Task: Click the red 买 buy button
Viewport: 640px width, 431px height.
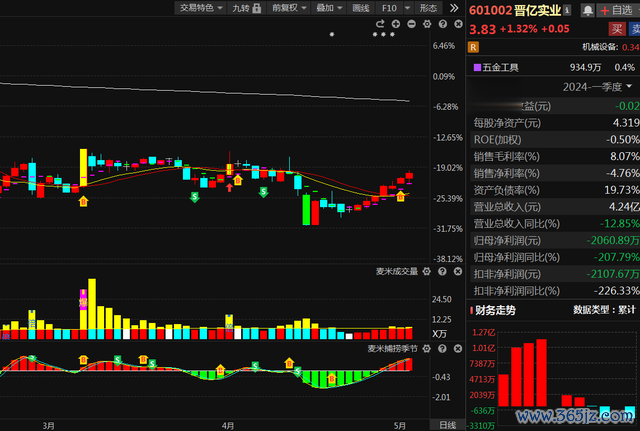Action: pos(617,29)
